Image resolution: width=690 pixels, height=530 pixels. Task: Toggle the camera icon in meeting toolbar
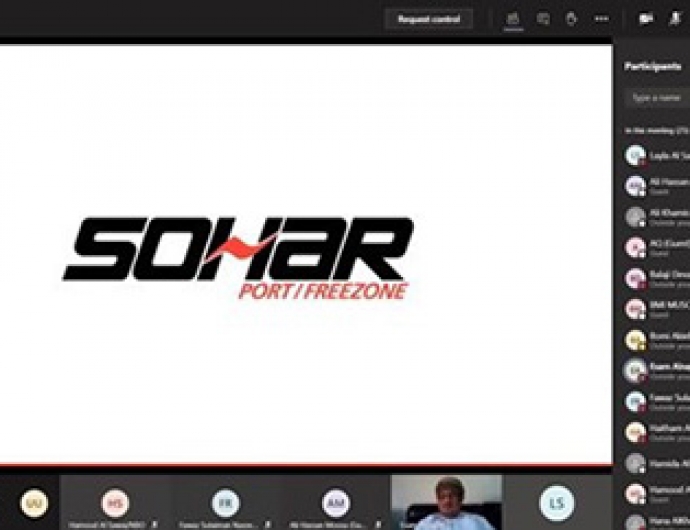646,19
